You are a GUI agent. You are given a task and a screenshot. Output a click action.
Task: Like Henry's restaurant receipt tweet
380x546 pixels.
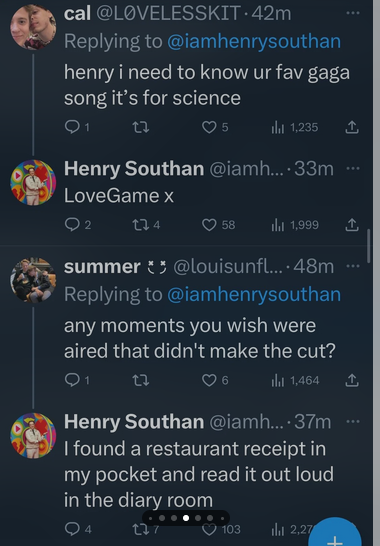[209, 529]
